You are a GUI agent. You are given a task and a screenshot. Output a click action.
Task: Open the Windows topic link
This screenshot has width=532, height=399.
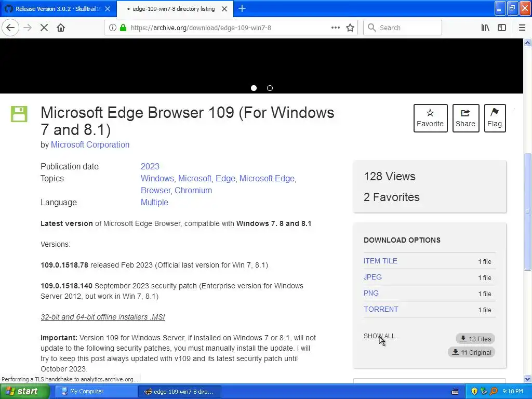pyautogui.click(x=157, y=179)
